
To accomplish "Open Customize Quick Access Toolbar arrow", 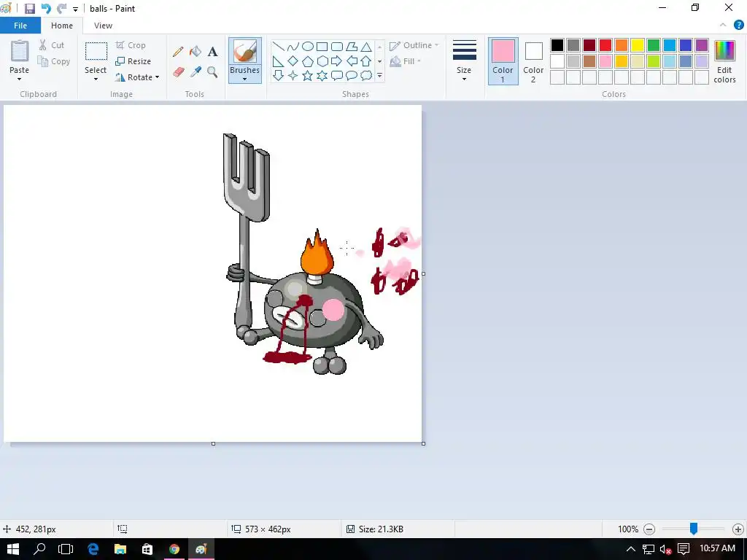I will point(75,9).
